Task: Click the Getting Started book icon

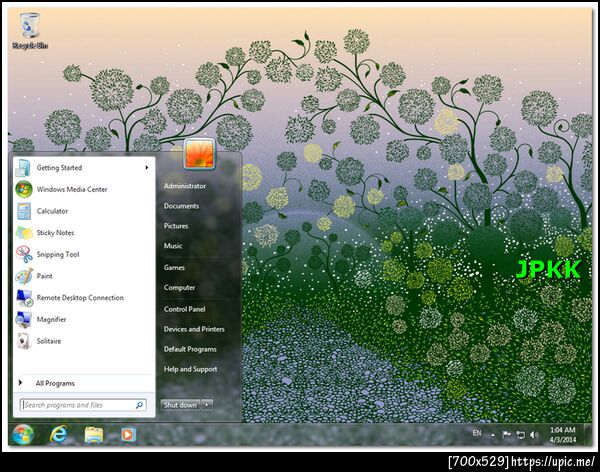Action: 23,168
